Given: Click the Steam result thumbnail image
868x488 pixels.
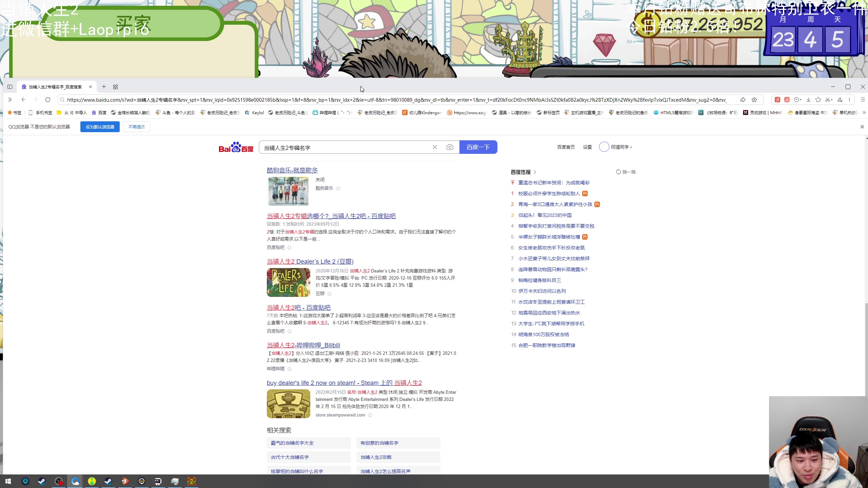Looking at the screenshot, I should pos(289,404).
